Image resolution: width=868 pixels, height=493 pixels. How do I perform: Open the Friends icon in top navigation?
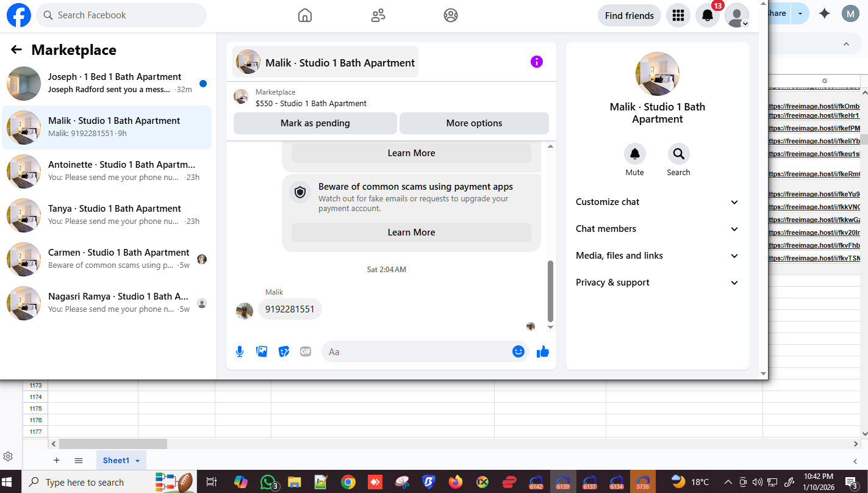[x=378, y=15]
